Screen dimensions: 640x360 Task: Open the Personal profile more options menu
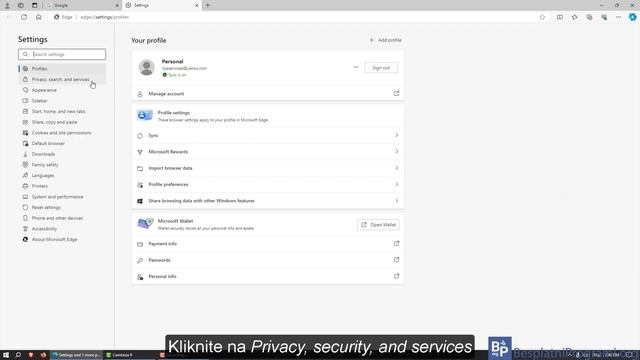pyautogui.click(x=356, y=67)
